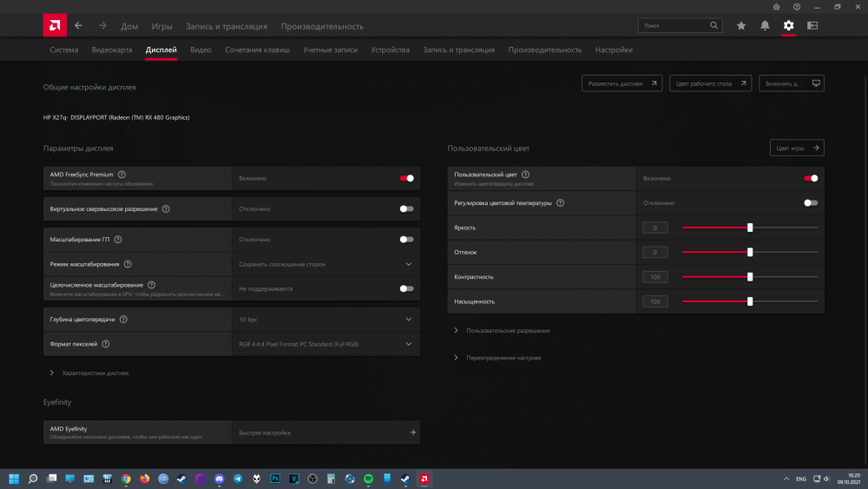Open the Глубина цветопередачи dropdown

(409, 320)
